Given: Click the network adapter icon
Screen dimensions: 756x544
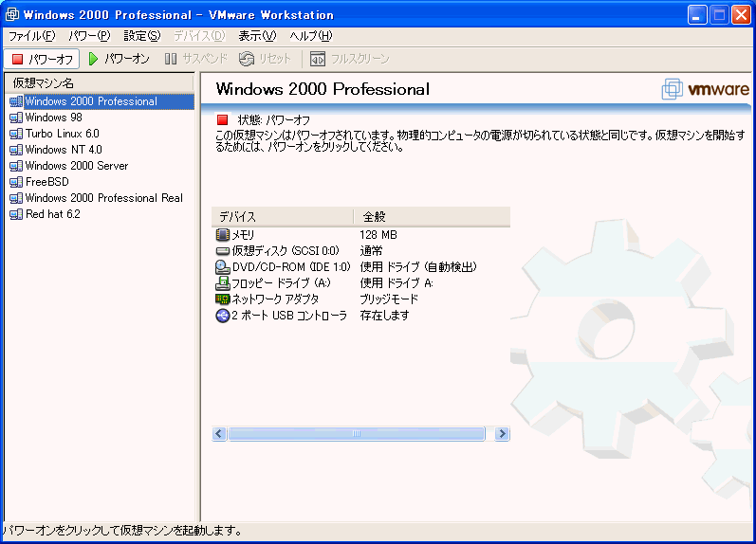Looking at the screenshot, I should pyautogui.click(x=223, y=299).
